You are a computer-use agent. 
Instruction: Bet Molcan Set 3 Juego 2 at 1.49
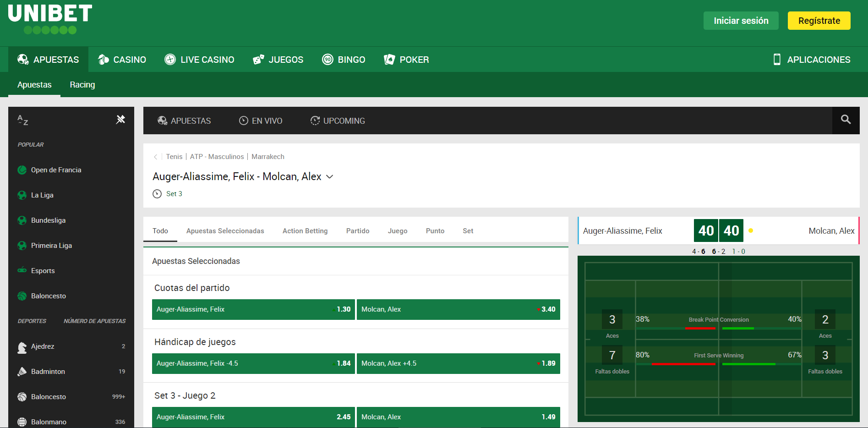(458, 417)
